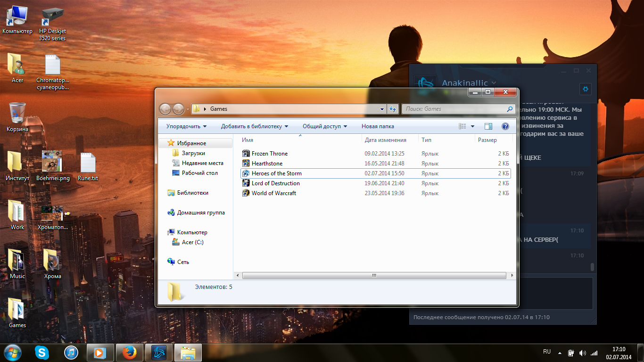Open the Hearthstone shortcut icon
The height and width of the screenshot is (362, 644).
pos(246,164)
